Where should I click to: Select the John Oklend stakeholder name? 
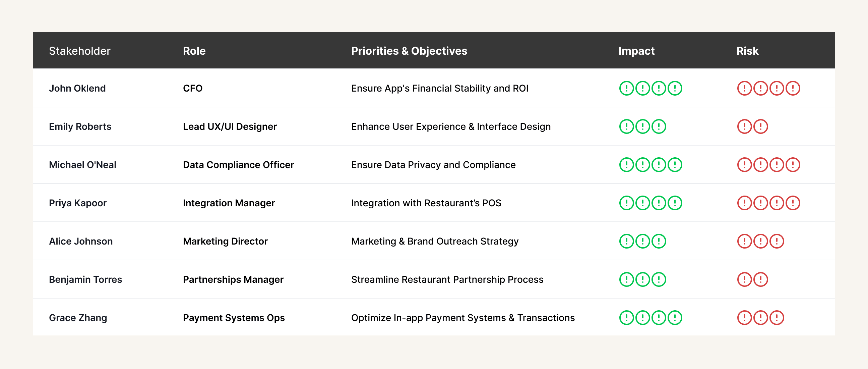coord(77,88)
